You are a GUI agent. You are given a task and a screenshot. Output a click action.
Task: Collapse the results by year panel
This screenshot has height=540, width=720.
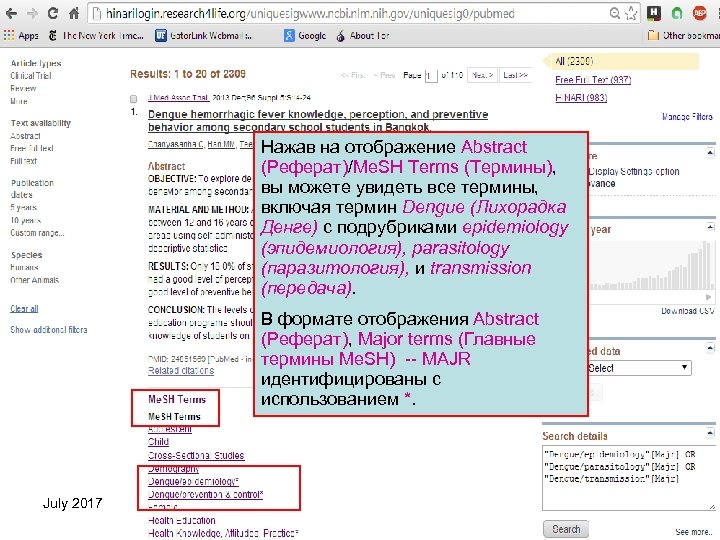pos(710,227)
